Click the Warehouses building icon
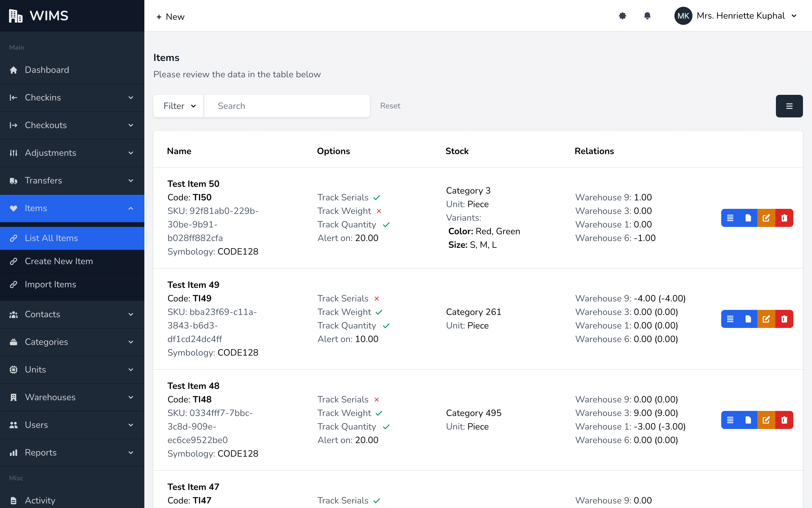 coord(14,397)
